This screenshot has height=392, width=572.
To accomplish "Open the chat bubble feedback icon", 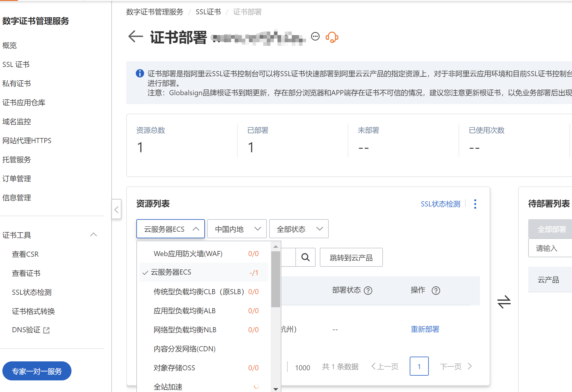I will (315, 36).
